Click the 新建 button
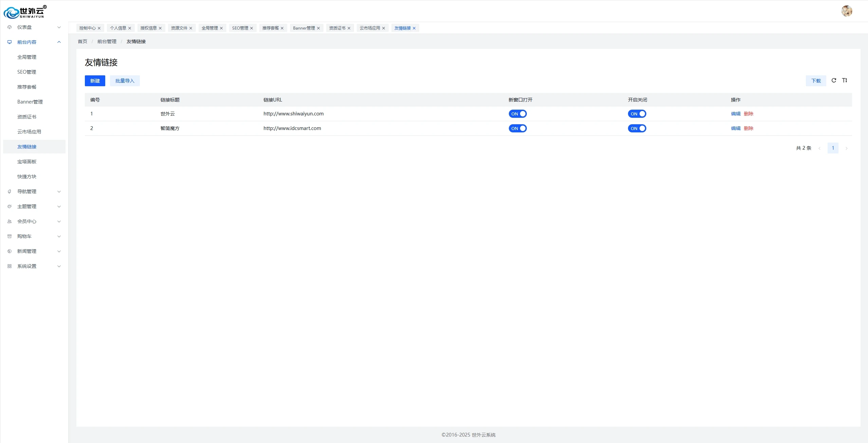Image resolution: width=868 pixels, height=443 pixels. click(x=95, y=81)
